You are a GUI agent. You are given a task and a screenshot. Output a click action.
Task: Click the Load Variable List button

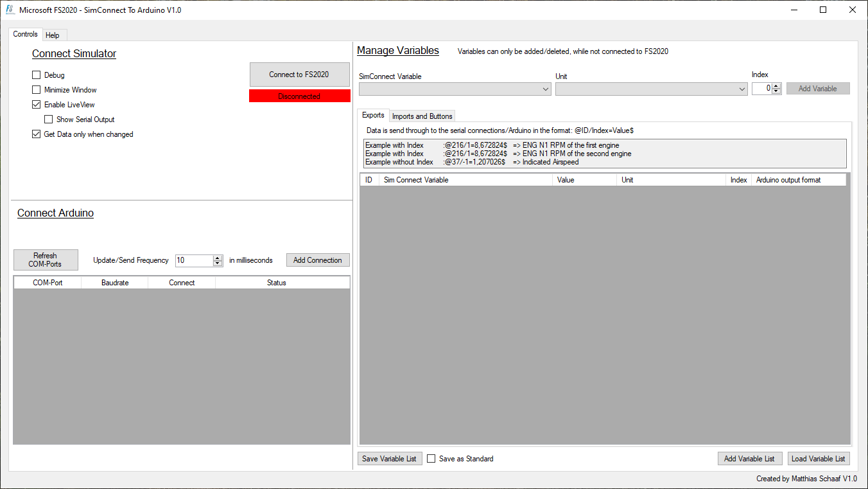(819, 459)
